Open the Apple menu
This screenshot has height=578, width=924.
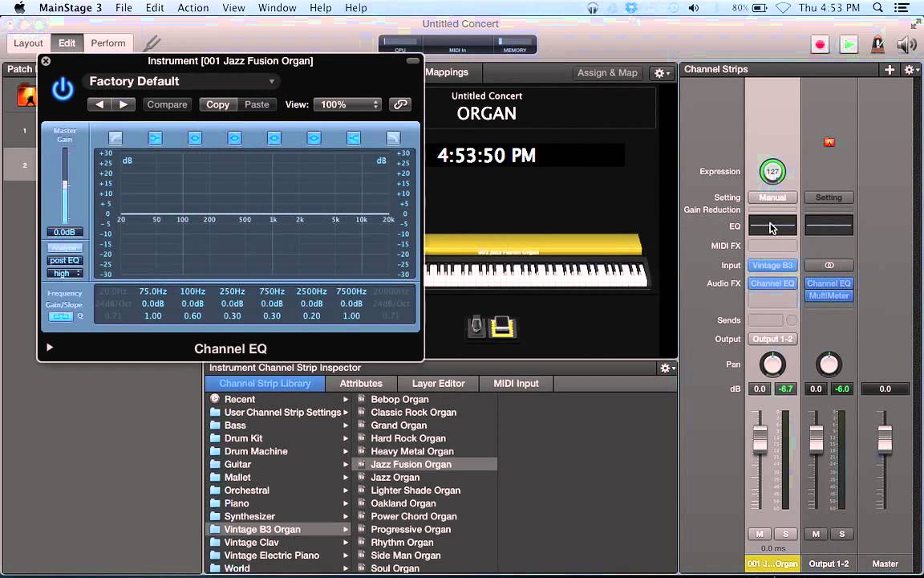tap(20, 8)
